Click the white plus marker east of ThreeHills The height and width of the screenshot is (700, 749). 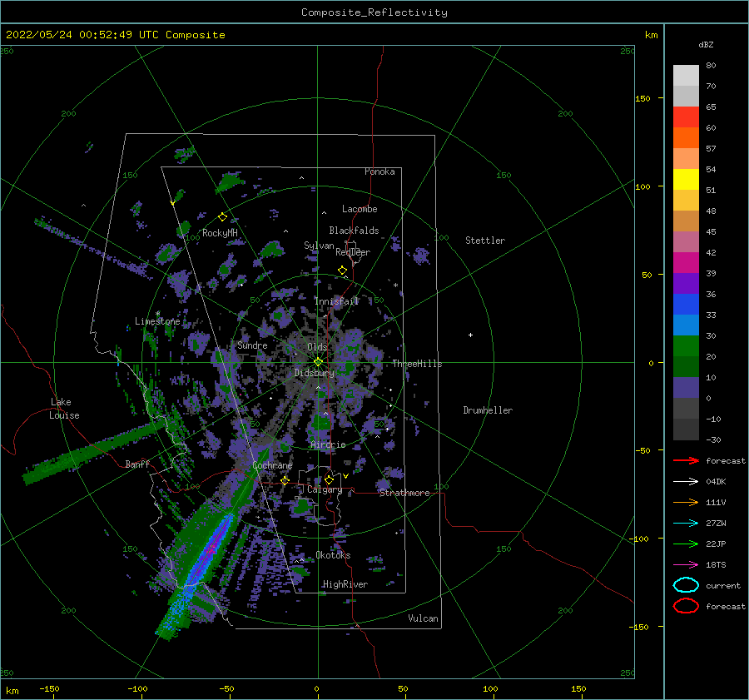pos(470,335)
